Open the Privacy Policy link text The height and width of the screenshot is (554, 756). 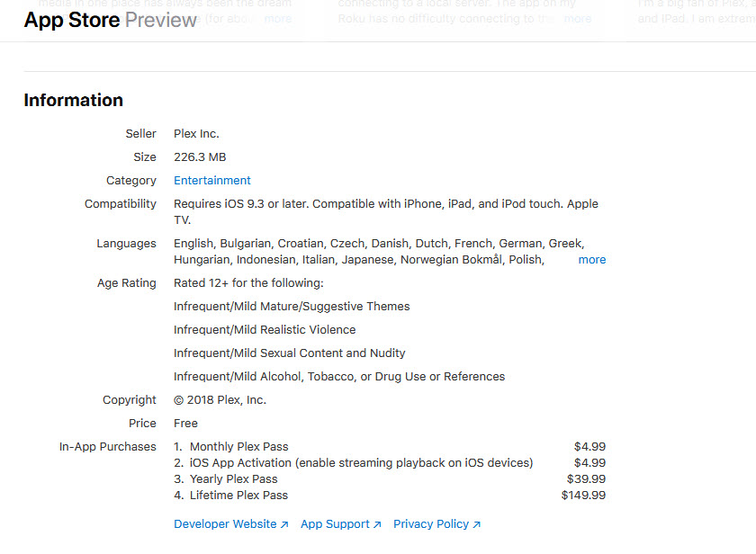click(x=431, y=524)
